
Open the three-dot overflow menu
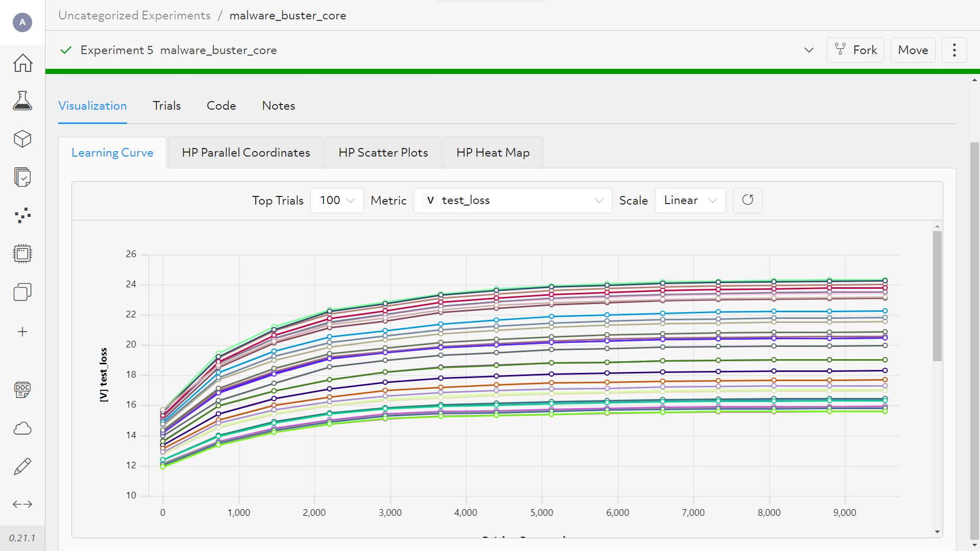(954, 49)
